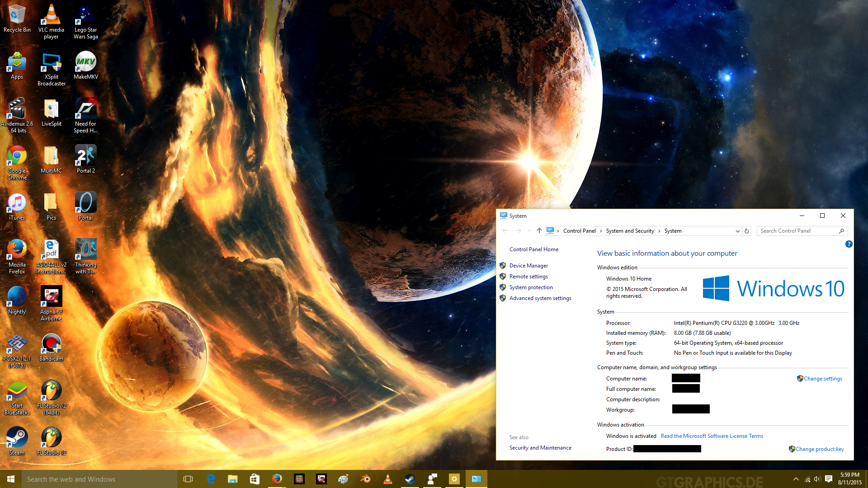The height and width of the screenshot is (488, 868).
Task: Select the LiveSplit folder icon
Action: pyautogui.click(x=51, y=113)
